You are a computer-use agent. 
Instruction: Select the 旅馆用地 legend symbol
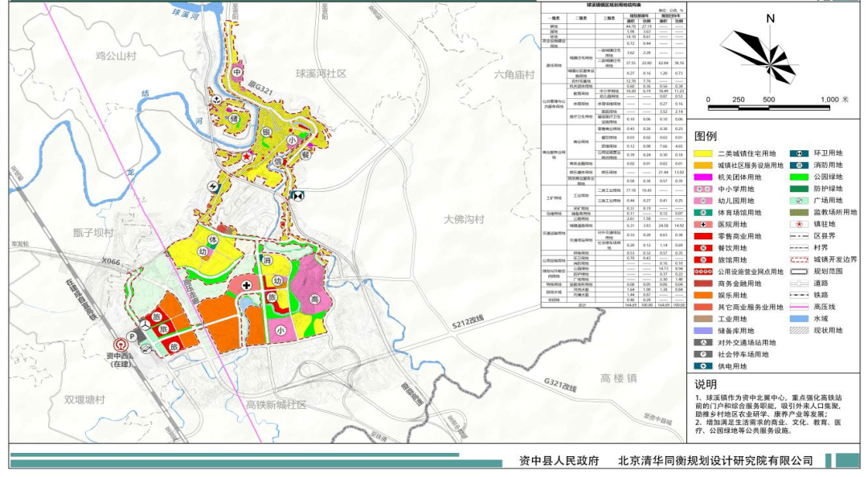[x=703, y=260]
